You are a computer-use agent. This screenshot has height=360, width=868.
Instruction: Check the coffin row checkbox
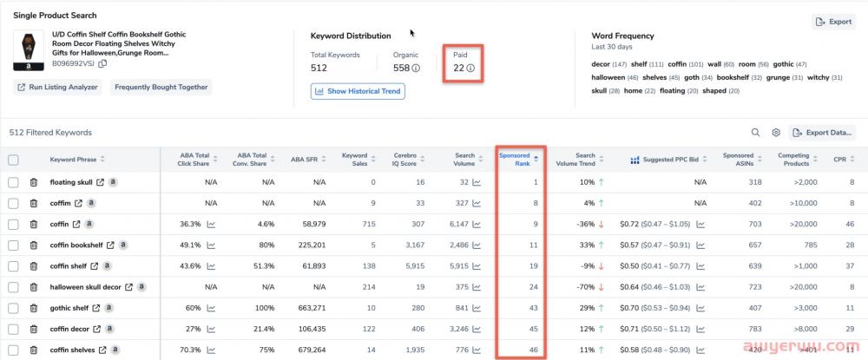coord(13,224)
